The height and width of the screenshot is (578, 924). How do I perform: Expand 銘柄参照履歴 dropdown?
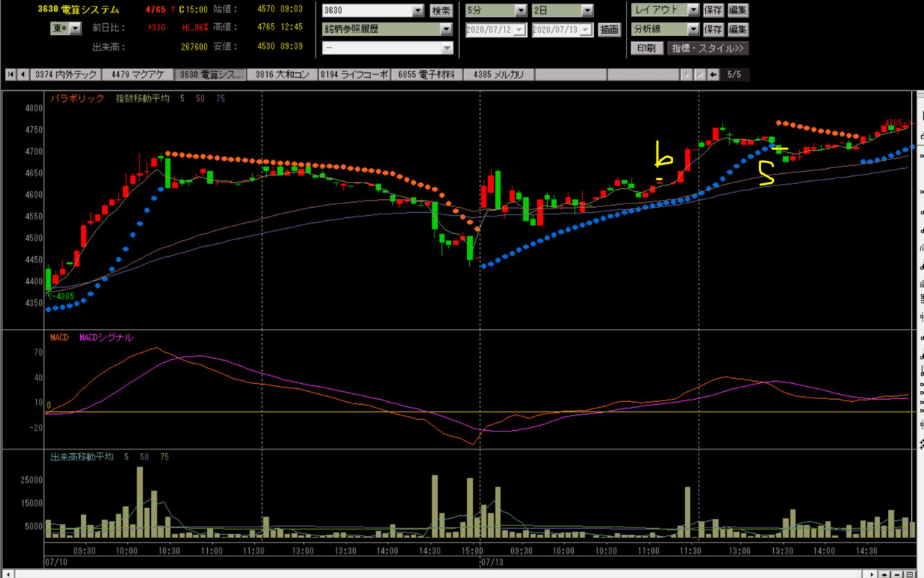(447, 30)
